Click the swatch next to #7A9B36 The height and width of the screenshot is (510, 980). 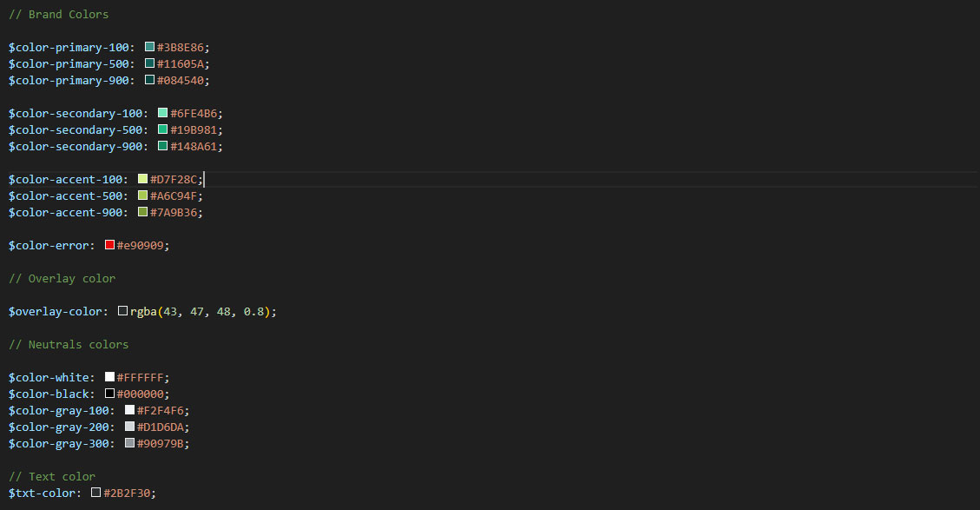tap(143, 212)
